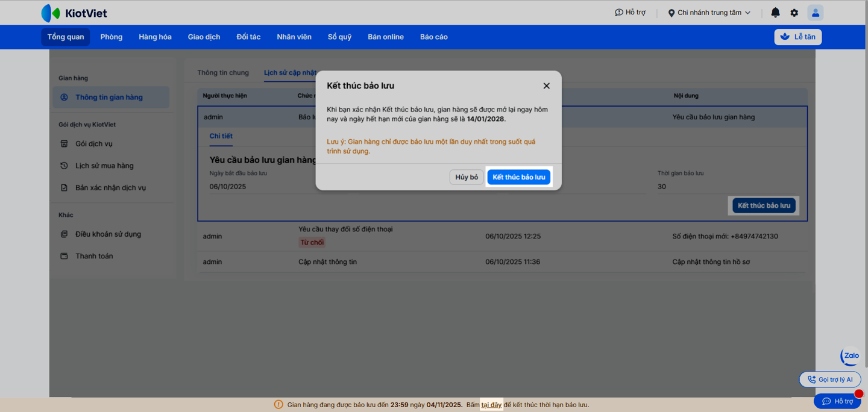Click the Gọi trợ lý AI button

[830, 379]
